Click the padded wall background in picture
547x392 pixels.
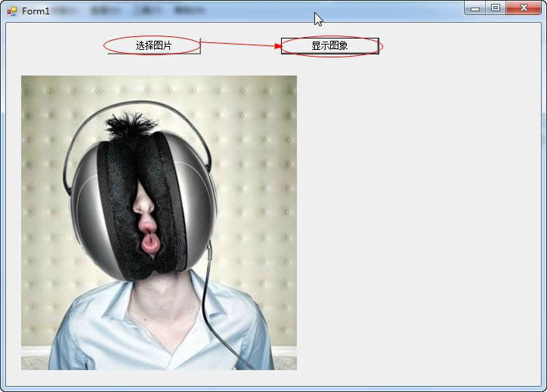(257, 151)
